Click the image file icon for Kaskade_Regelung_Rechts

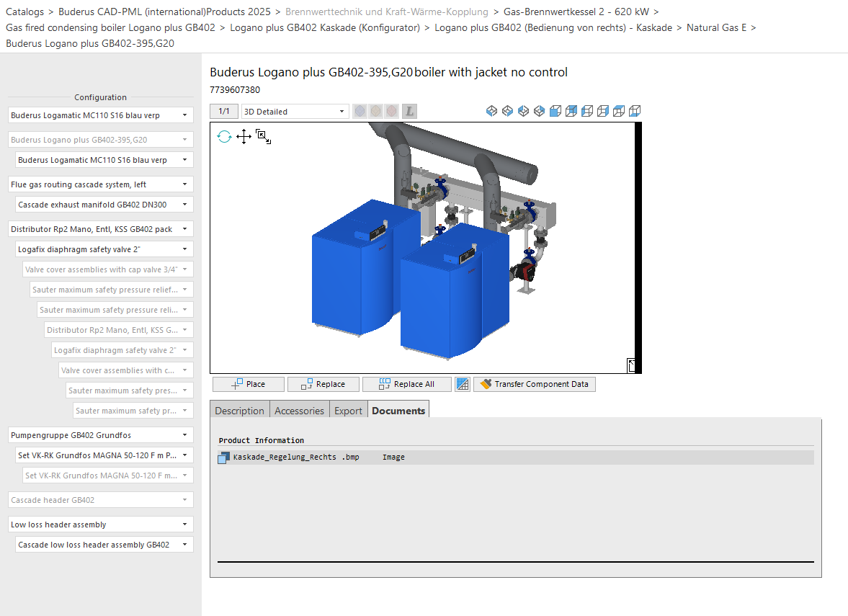[223, 458]
